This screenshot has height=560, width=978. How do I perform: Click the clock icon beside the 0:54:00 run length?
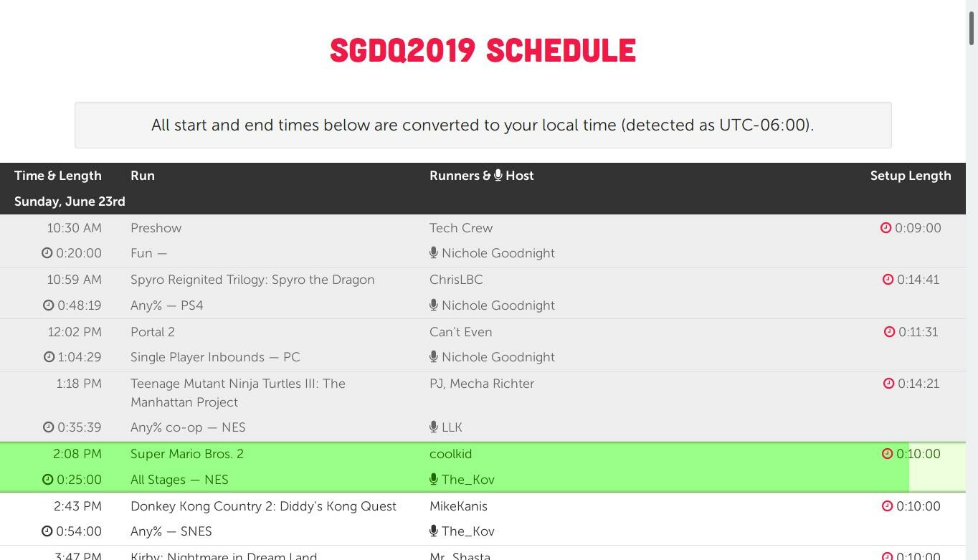pyautogui.click(x=47, y=531)
